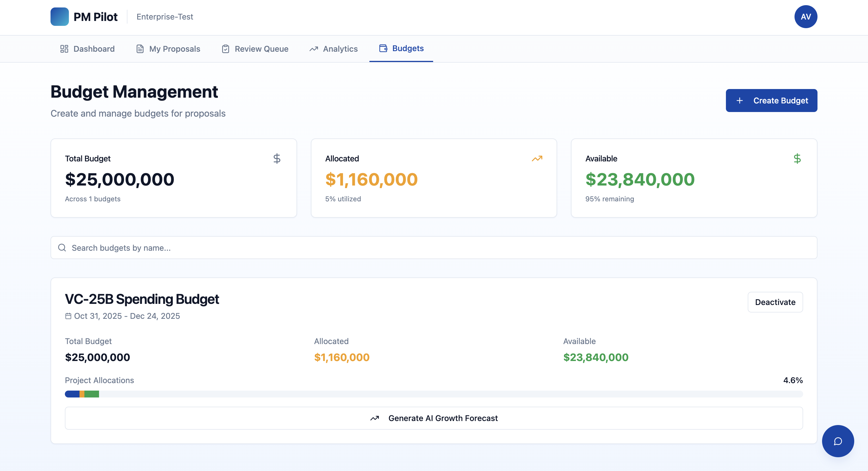The height and width of the screenshot is (471, 868).
Task: Click the green segment of allocations bar
Action: pyautogui.click(x=92, y=394)
